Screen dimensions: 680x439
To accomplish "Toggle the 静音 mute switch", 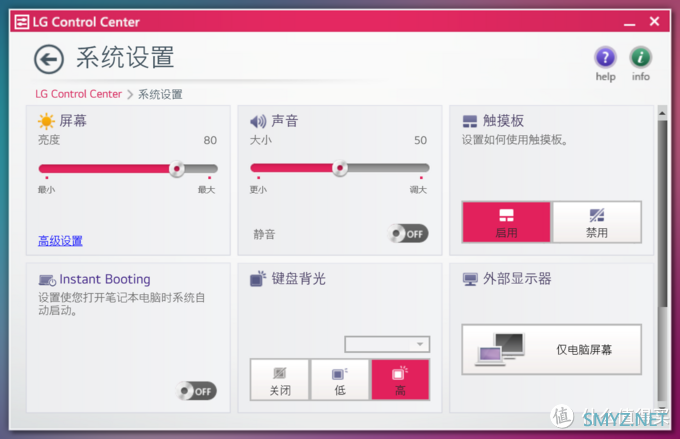I will coord(408,234).
